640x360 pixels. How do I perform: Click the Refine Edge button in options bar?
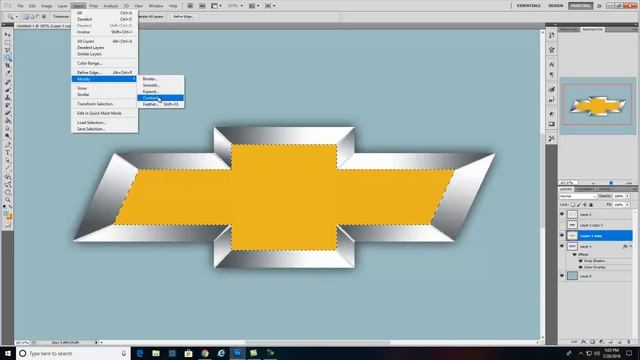click(x=183, y=17)
